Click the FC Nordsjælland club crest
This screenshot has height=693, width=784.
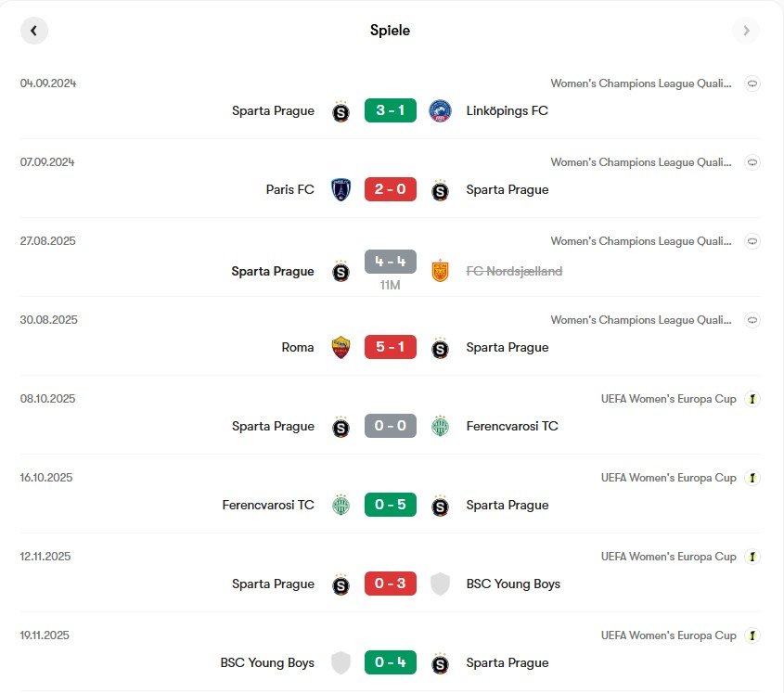point(440,272)
